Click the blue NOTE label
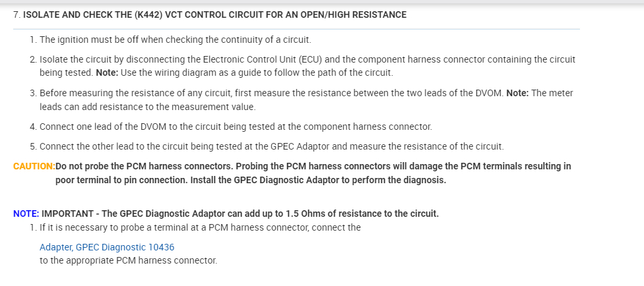 (26, 214)
